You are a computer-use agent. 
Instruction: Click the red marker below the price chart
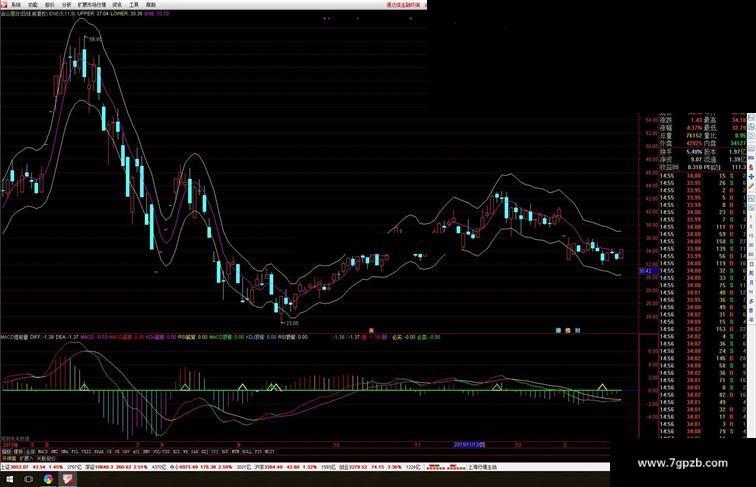pos(371,330)
